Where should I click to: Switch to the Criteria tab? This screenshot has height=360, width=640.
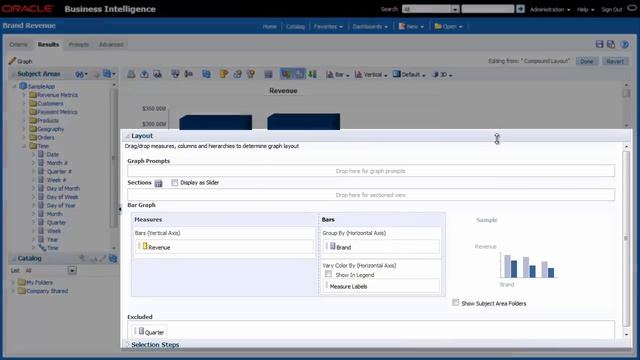click(19, 44)
